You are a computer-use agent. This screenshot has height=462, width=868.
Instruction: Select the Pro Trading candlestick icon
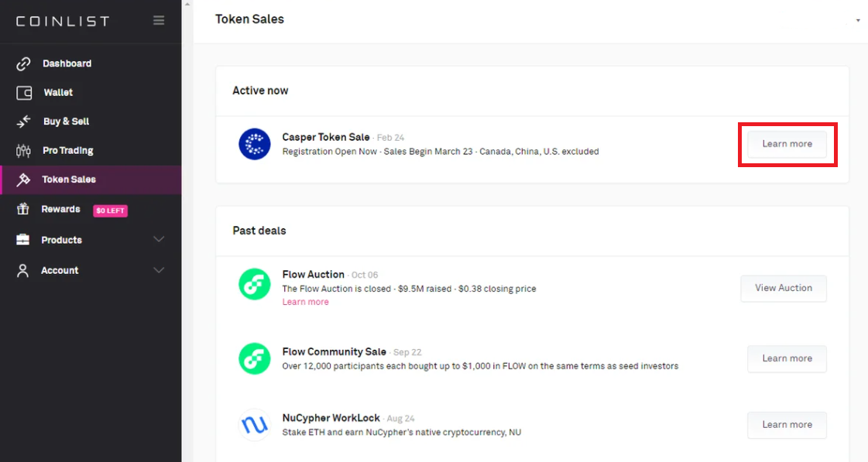[x=24, y=151]
